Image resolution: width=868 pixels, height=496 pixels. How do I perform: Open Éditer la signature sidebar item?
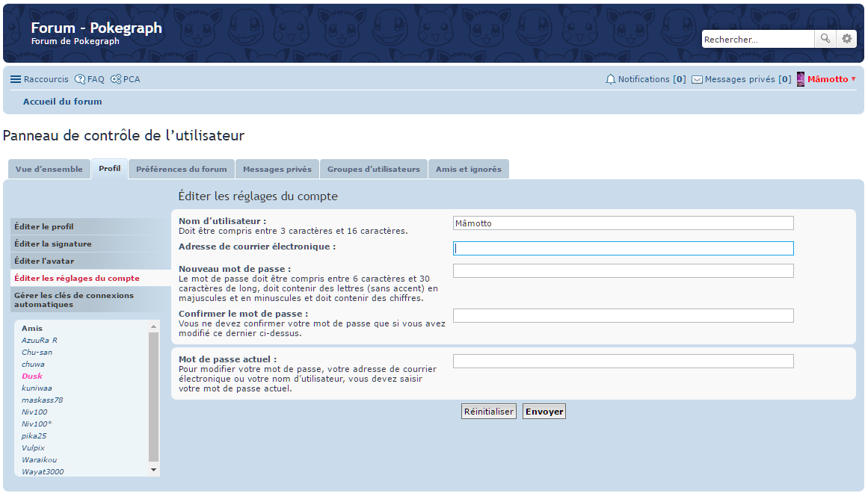pyautogui.click(x=53, y=244)
